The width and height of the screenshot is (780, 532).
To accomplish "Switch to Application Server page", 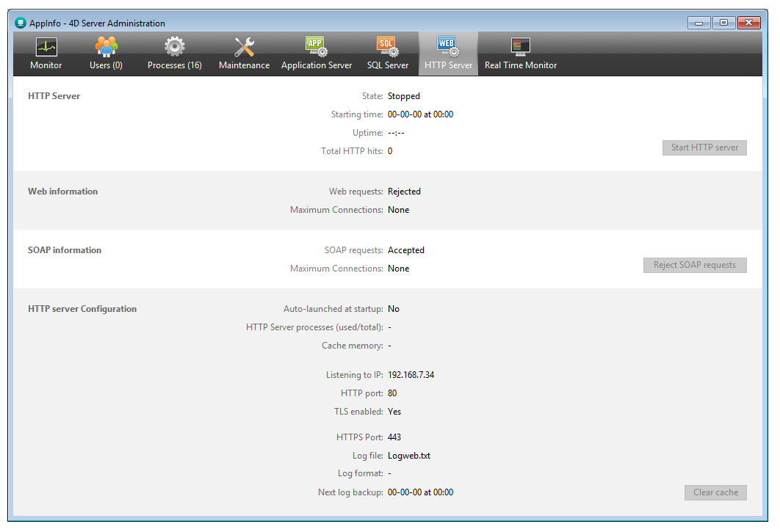I will 317,54.
